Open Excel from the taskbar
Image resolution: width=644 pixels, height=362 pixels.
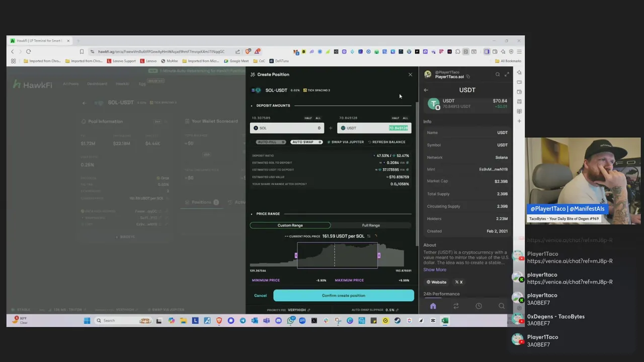(445, 320)
